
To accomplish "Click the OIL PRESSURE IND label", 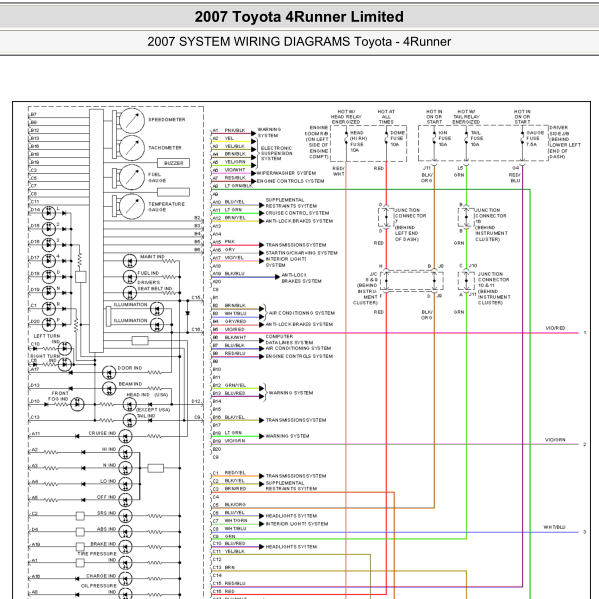I will coord(99,589).
